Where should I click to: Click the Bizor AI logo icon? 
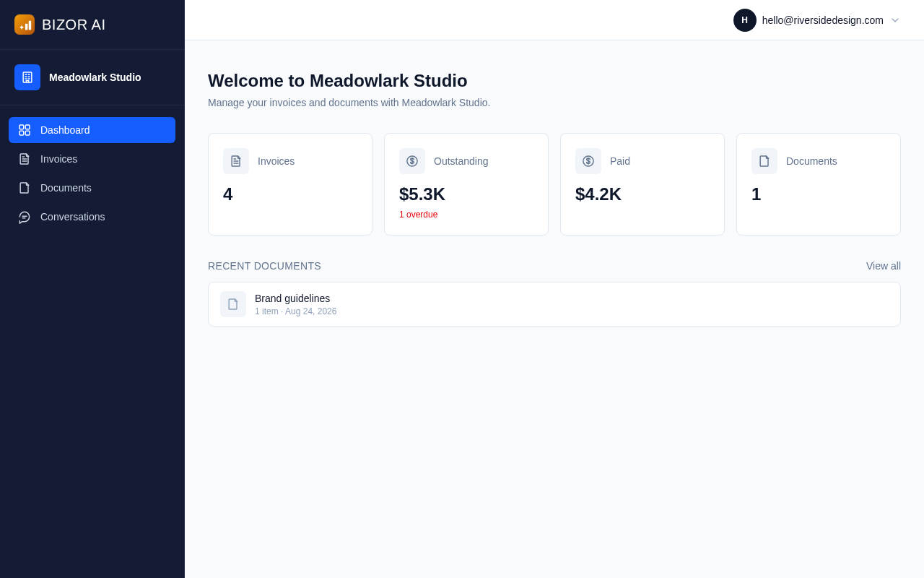25,25
